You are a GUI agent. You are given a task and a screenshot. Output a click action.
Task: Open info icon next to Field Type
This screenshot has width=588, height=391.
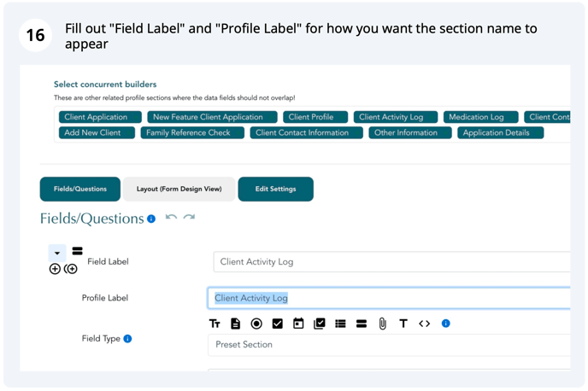pos(127,339)
